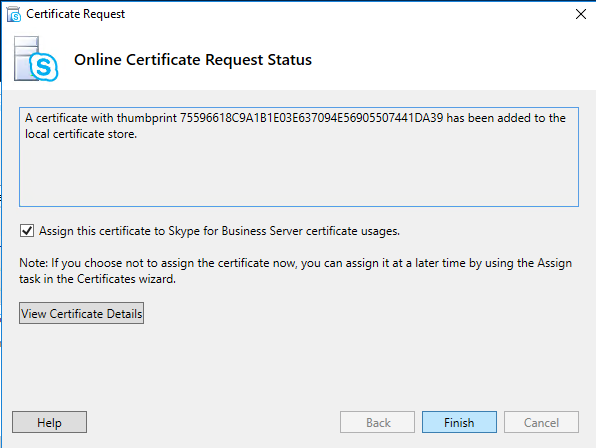Click the 'task in the Certificates wizard.' text
The image size is (596, 448).
tap(97, 279)
